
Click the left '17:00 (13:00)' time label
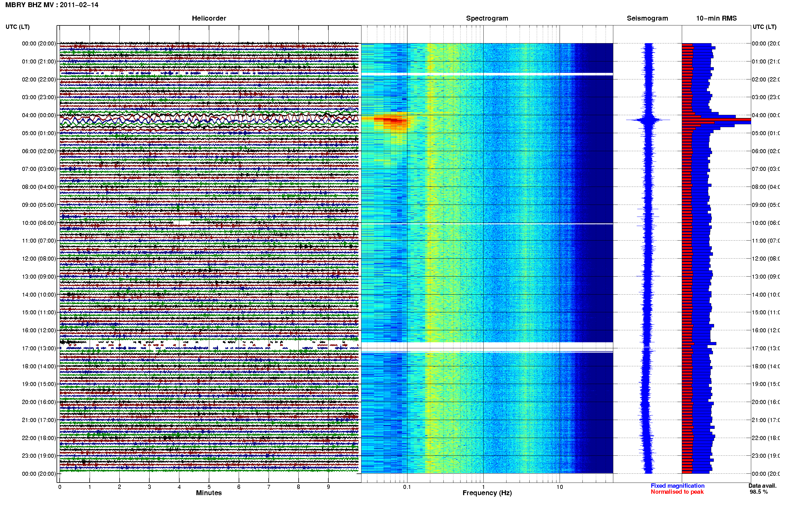tap(39, 348)
